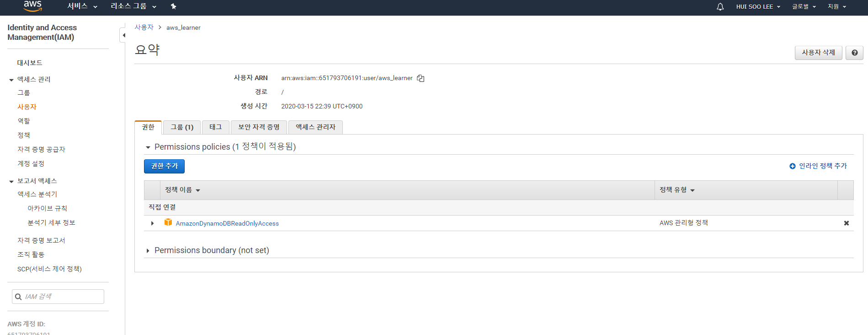Click the user ARN value text
Viewport: 868px width, 335px height.
[x=346, y=78]
